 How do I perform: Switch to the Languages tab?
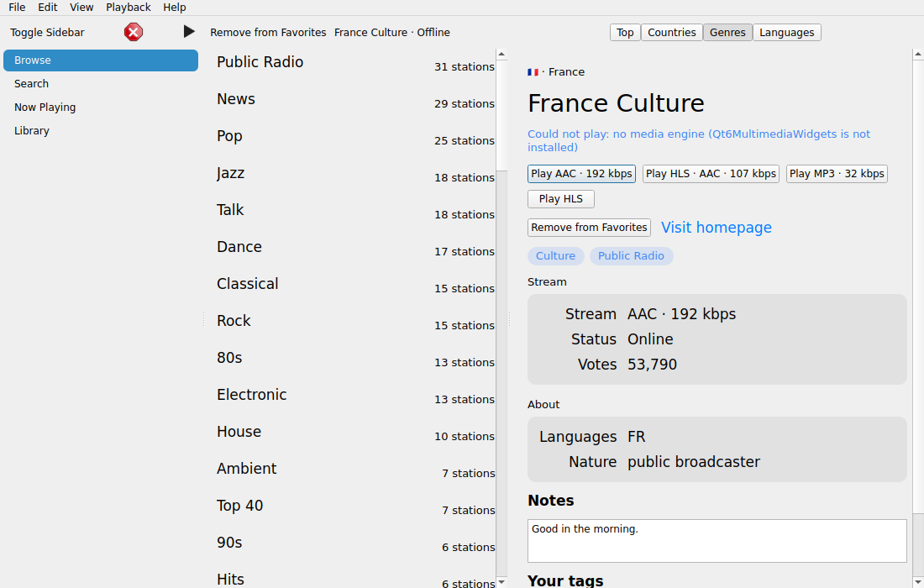click(x=787, y=33)
